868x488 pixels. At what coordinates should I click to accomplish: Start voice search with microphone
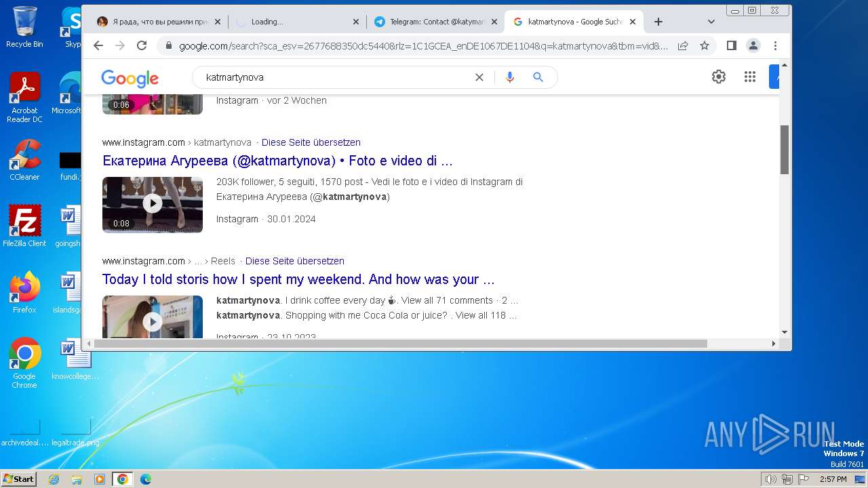point(510,77)
